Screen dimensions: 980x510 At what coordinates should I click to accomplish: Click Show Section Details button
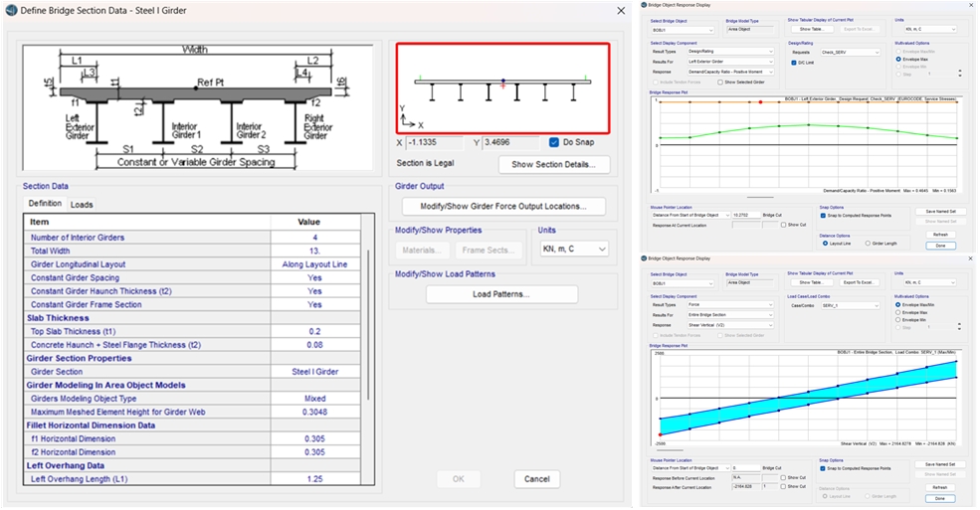pyautogui.click(x=554, y=164)
